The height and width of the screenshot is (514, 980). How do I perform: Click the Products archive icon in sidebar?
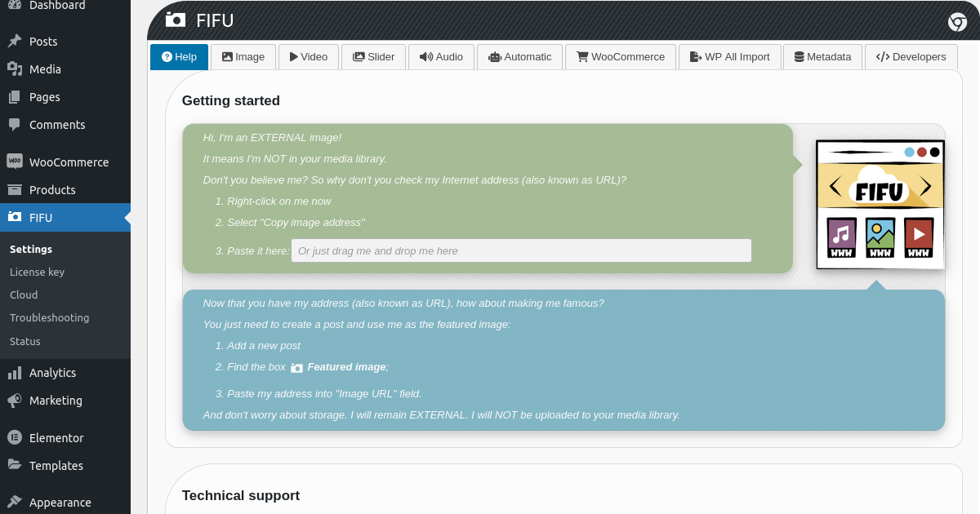[15, 190]
